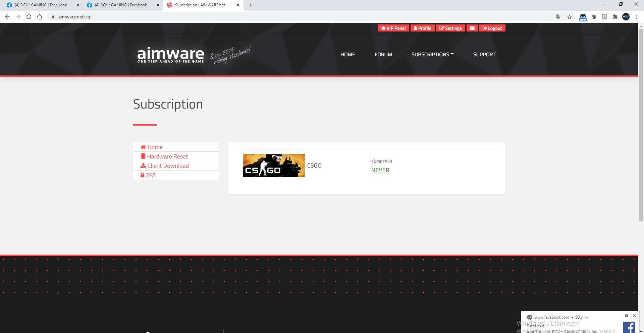
Task: Open the browser home page
Action: 40,17
